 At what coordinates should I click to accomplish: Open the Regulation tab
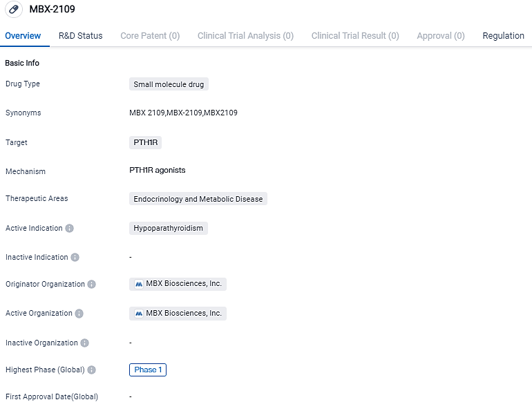pos(503,36)
